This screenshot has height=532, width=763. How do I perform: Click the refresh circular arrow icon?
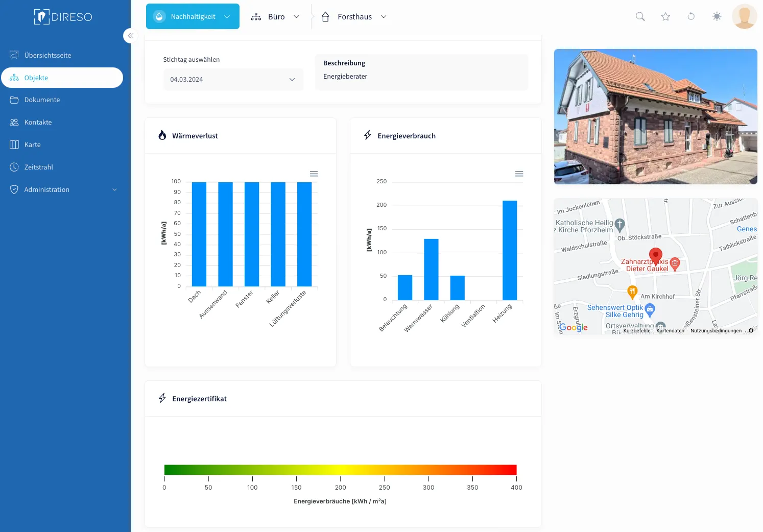pos(691,16)
